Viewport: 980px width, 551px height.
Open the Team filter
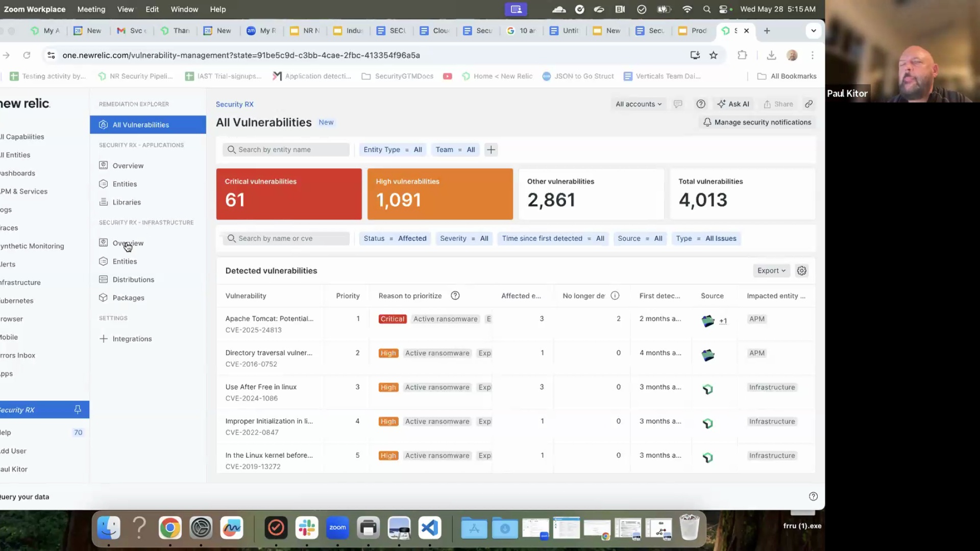[455, 150]
